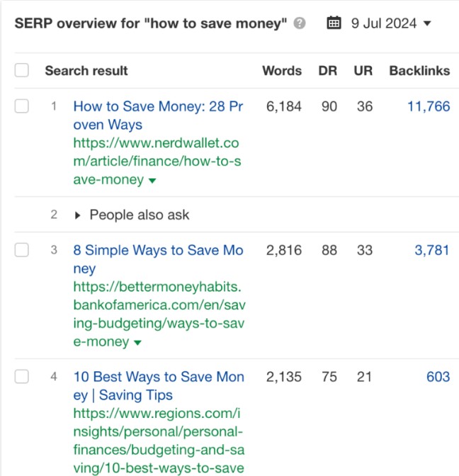Check the box for Bank of America result

tap(22, 250)
